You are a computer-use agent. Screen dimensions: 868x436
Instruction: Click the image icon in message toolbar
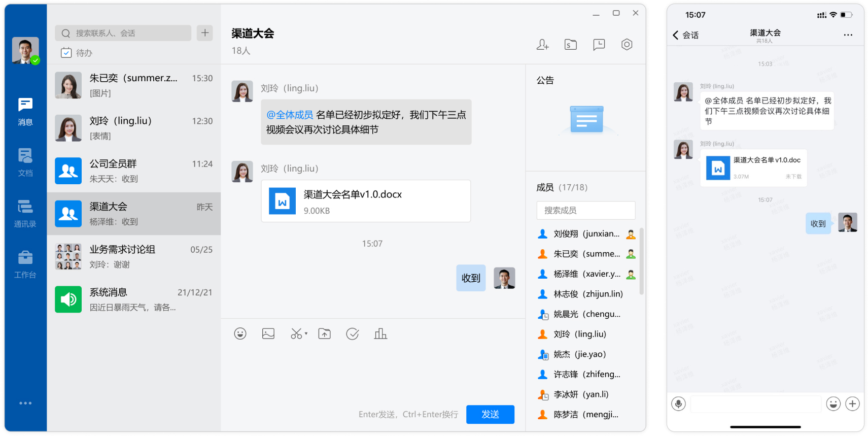click(268, 333)
